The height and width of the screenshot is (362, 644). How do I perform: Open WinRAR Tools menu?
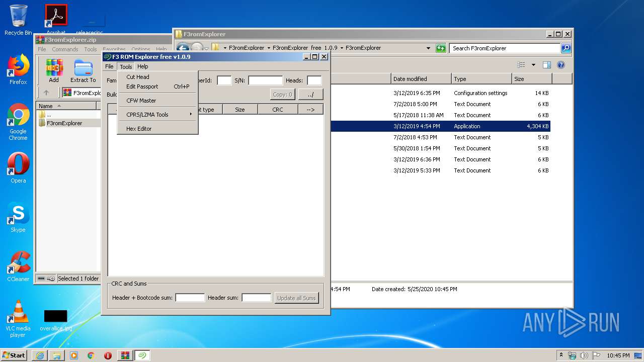pyautogui.click(x=91, y=49)
